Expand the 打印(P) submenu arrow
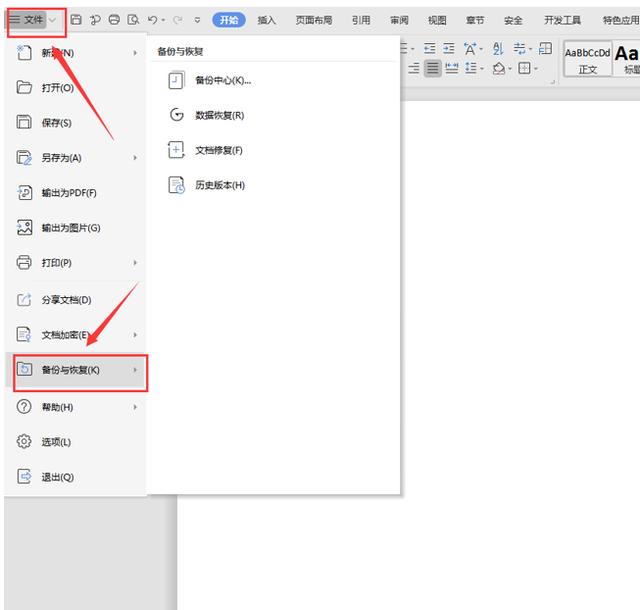The image size is (640, 610). [x=135, y=263]
